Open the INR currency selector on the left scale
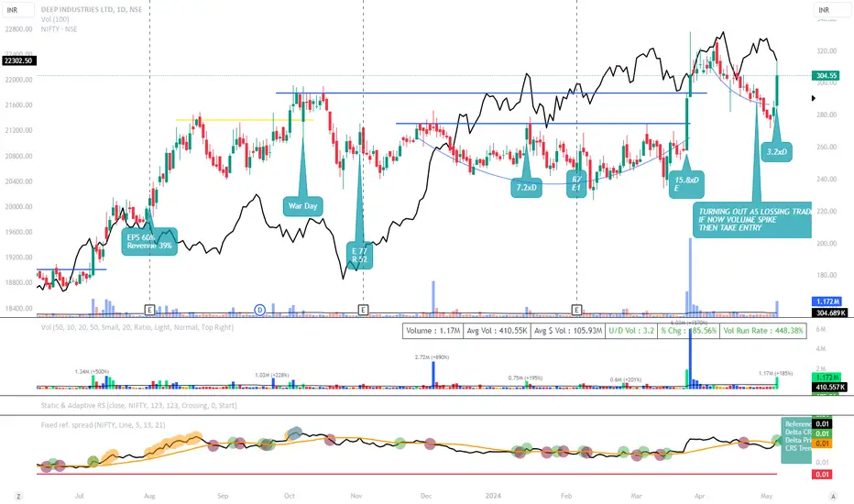 [x=18, y=10]
